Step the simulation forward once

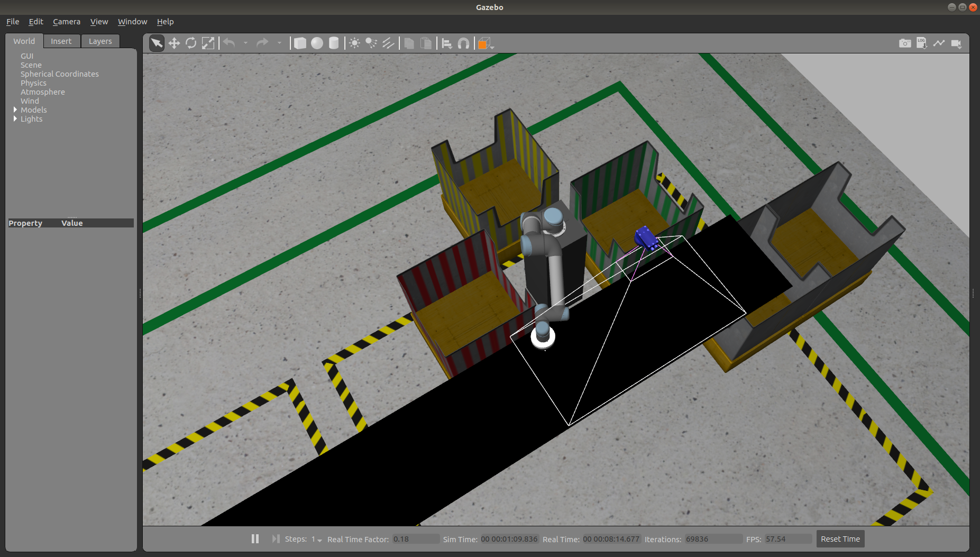tap(276, 538)
